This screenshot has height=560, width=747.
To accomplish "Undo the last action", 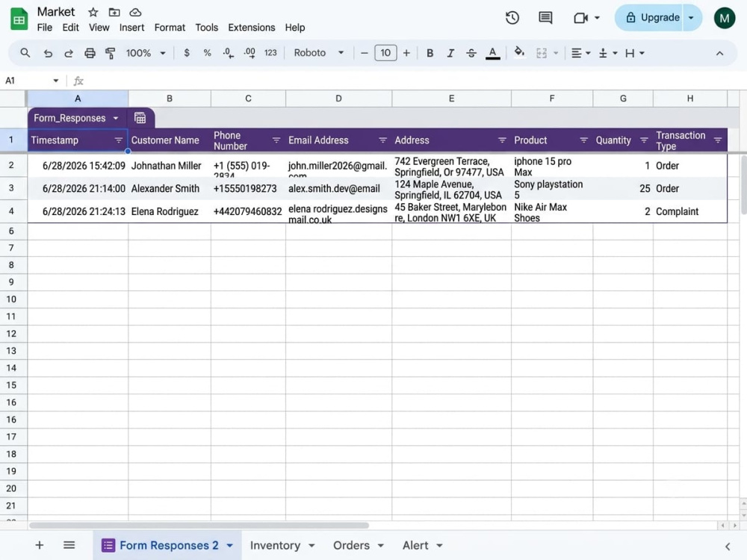I will pos(48,53).
